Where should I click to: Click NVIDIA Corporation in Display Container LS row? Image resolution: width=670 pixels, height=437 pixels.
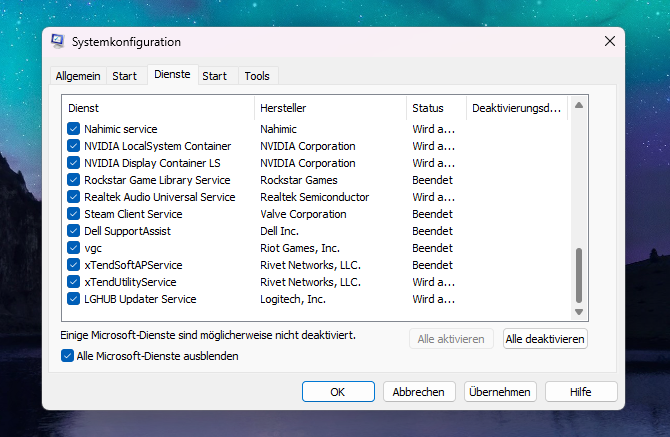coord(308,163)
